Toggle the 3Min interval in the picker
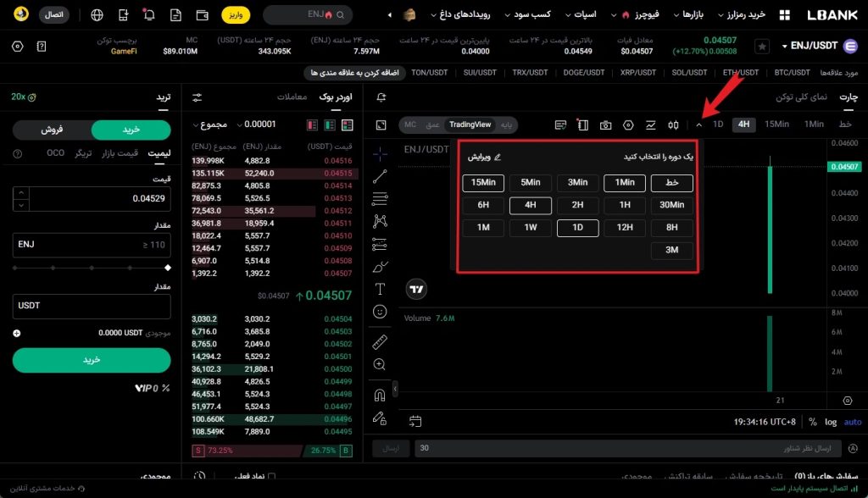868x498 pixels. point(577,183)
